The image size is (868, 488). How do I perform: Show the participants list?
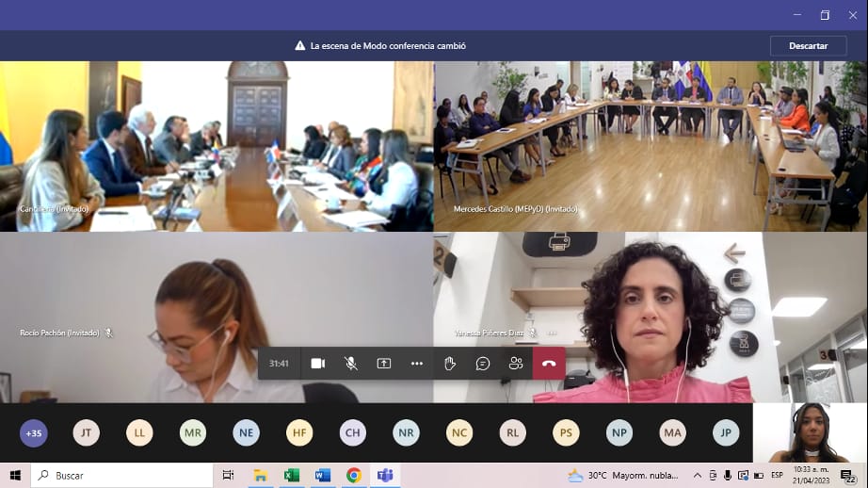click(516, 364)
